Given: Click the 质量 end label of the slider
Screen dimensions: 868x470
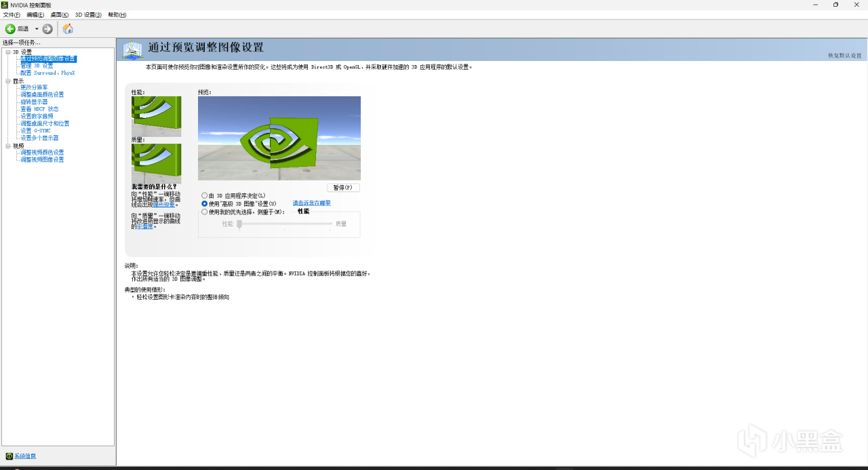Looking at the screenshot, I should click(x=341, y=224).
